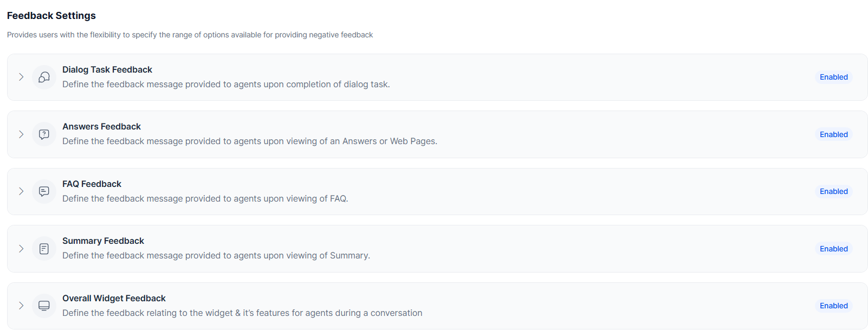Select the FAQ Feedback title
This screenshot has height=330, width=868.
92,184
